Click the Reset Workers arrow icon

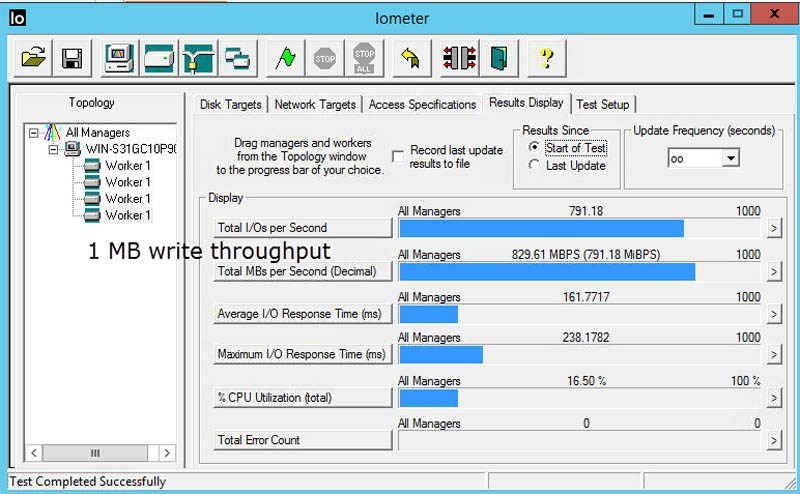[408, 58]
